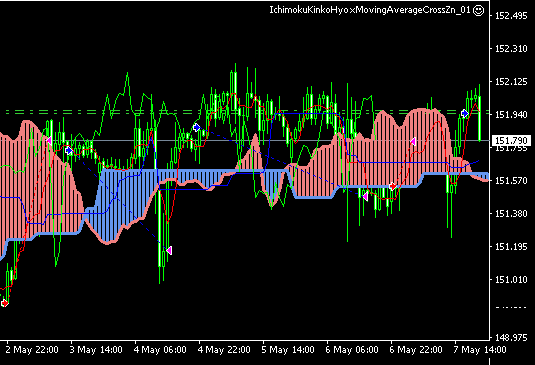Screen dimensions: 535x365
Task: Select the red arrow marker below 151.010
Action: point(4,303)
